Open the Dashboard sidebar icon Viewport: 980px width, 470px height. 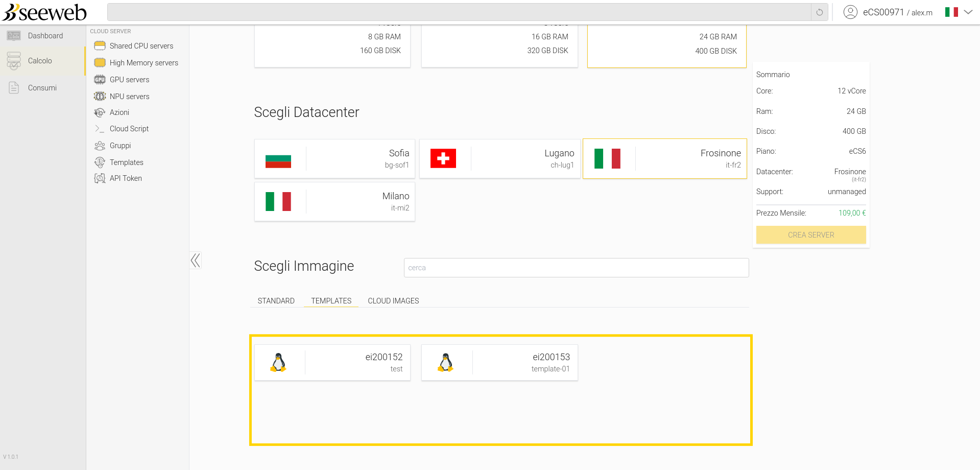(x=14, y=36)
